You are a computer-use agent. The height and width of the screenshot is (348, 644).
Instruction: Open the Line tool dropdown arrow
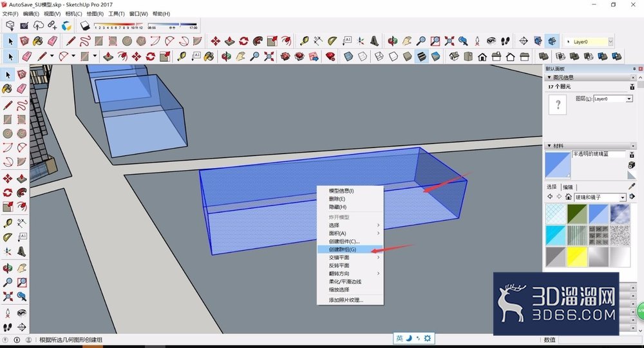[52, 56]
